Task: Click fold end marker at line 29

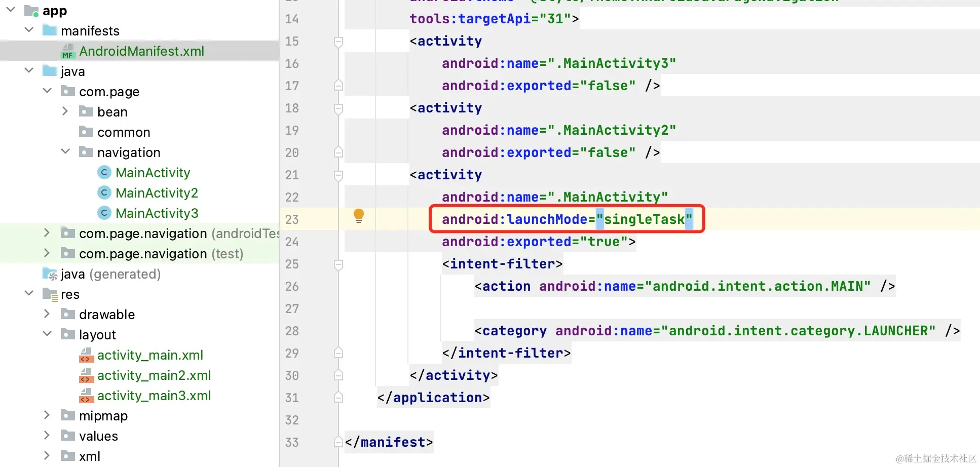Action: click(x=338, y=353)
